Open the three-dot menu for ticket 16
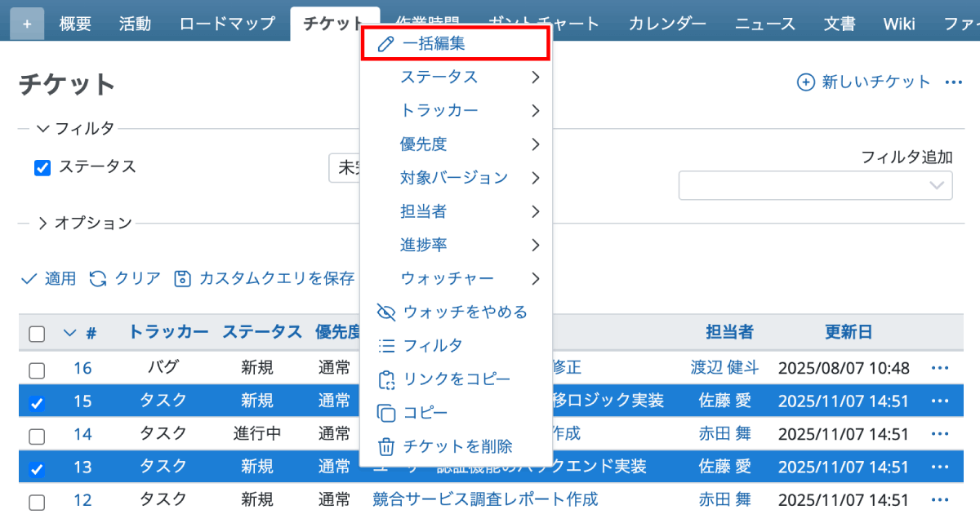 [x=939, y=368]
